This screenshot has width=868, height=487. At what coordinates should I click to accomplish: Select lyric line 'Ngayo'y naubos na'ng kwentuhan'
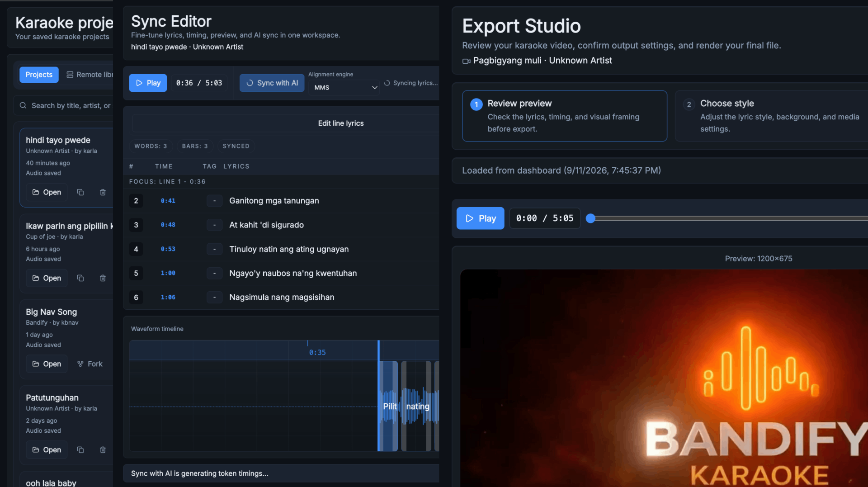[x=293, y=273]
